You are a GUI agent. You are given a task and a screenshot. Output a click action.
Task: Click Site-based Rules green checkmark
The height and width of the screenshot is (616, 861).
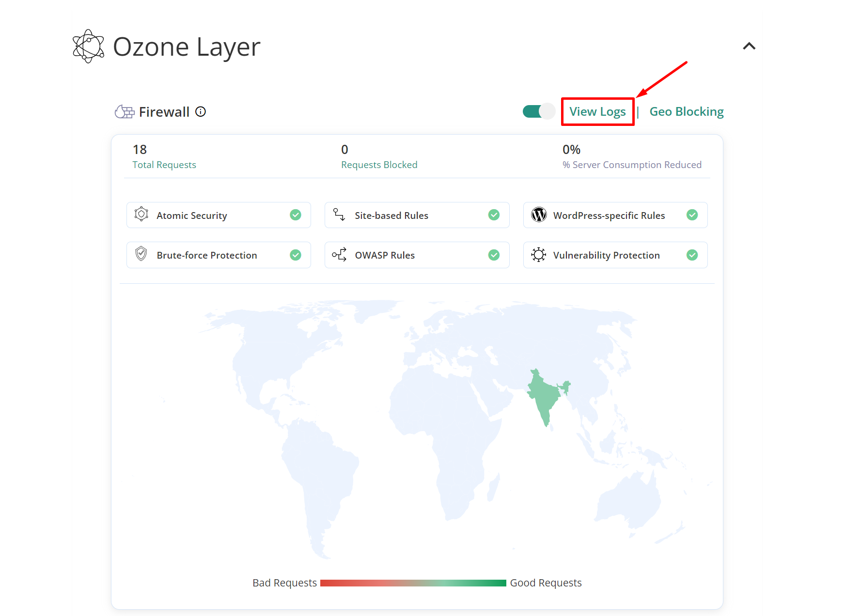[x=494, y=215]
